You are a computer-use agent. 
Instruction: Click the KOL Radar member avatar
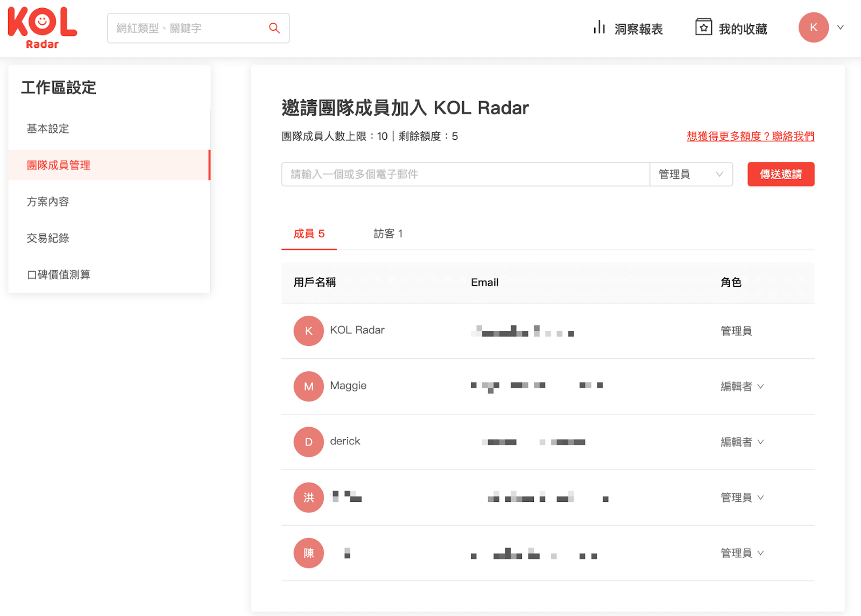pos(308,331)
